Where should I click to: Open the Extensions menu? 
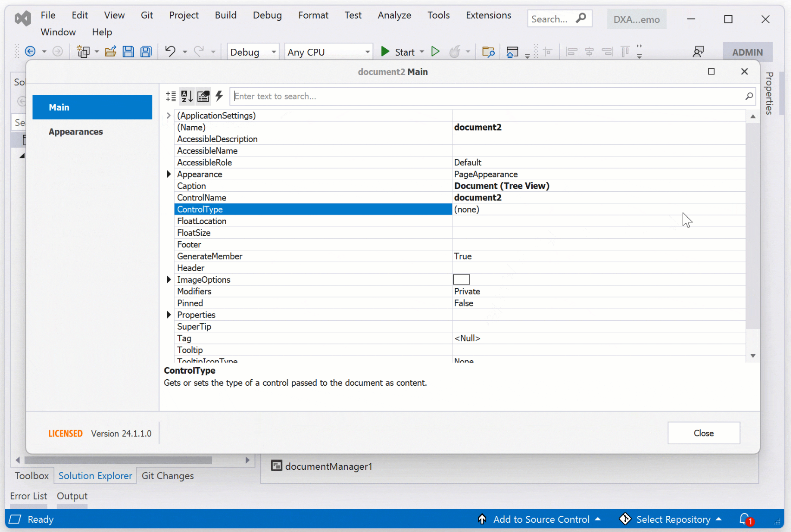click(488, 15)
